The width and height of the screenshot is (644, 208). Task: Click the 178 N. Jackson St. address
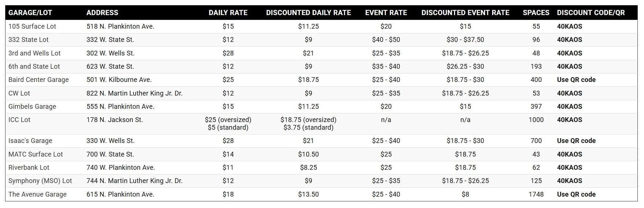click(114, 120)
